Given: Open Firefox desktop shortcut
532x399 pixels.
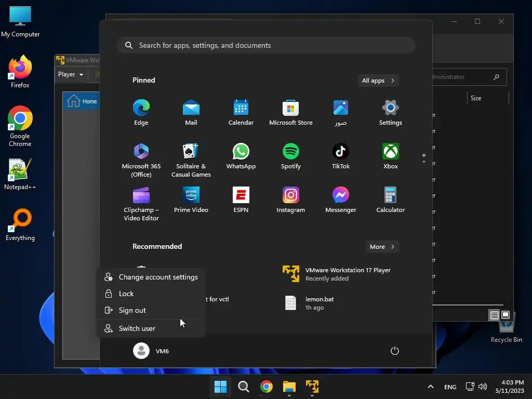Looking at the screenshot, I should coord(20,72).
